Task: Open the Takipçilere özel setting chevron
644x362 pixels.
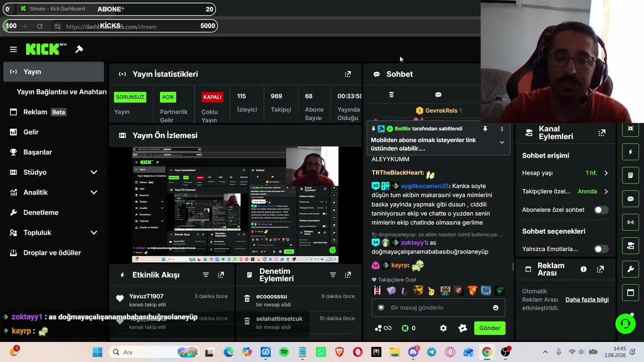Action: (x=606, y=192)
